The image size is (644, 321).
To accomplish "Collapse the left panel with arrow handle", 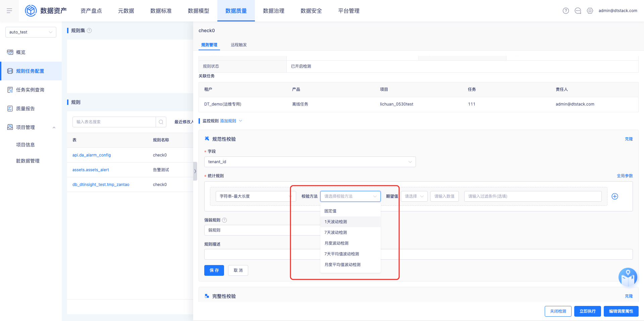I will (x=195, y=171).
